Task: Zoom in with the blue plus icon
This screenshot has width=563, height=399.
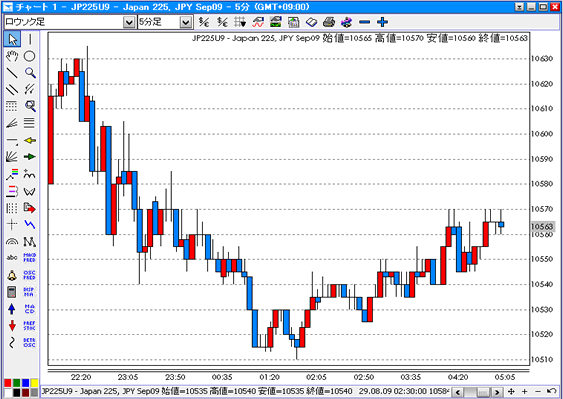Action: coord(383,22)
